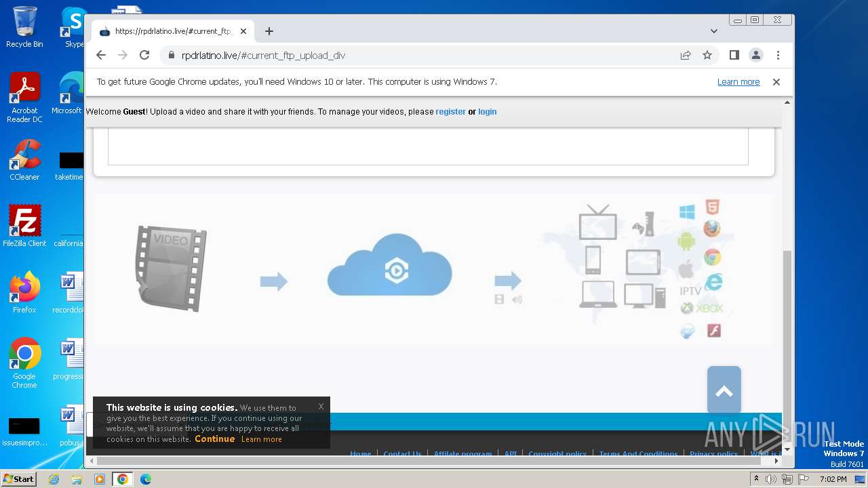
Task: Open the Home footer link
Action: point(360,454)
